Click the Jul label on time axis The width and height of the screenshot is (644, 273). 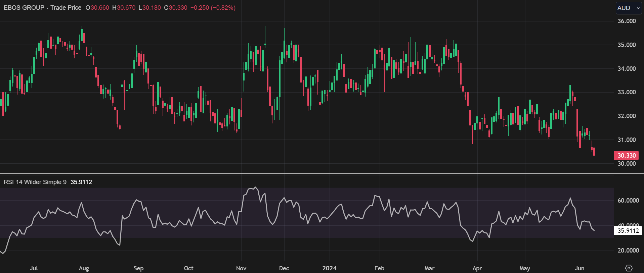(34, 268)
